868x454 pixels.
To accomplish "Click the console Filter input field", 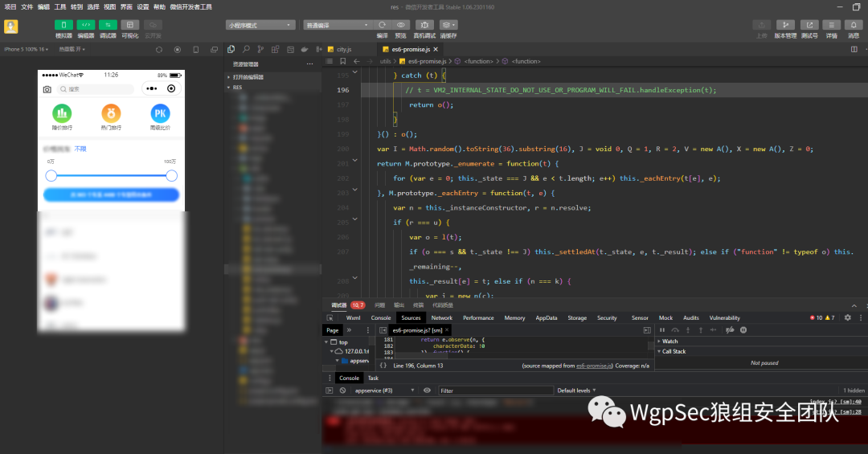I will tap(496, 391).
